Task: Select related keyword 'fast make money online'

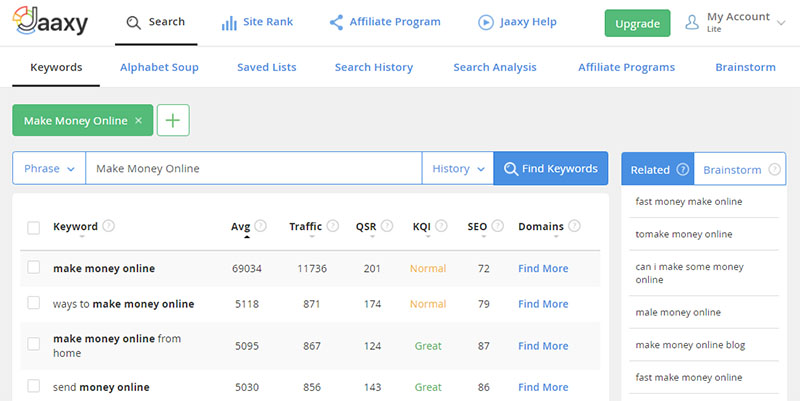Action: pyautogui.click(x=689, y=378)
